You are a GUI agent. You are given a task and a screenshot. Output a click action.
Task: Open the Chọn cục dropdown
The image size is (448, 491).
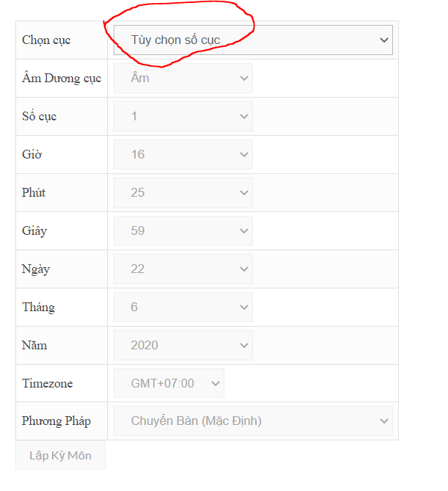253,40
